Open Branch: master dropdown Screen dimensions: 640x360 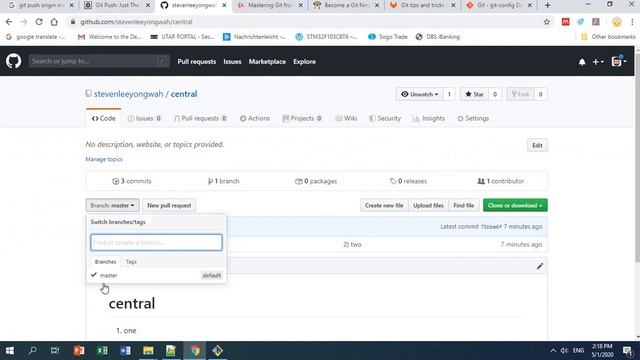[112, 205]
